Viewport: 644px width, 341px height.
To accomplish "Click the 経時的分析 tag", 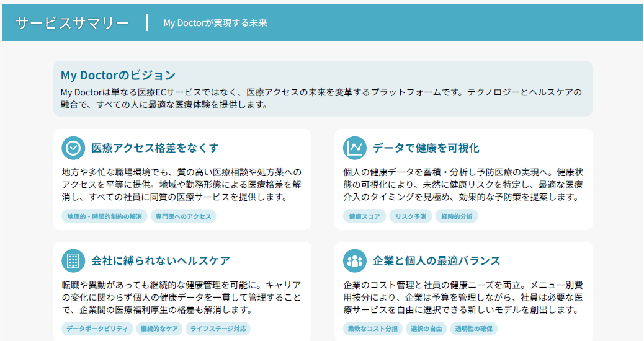I will pyautogui.click(x=457, y=216).
